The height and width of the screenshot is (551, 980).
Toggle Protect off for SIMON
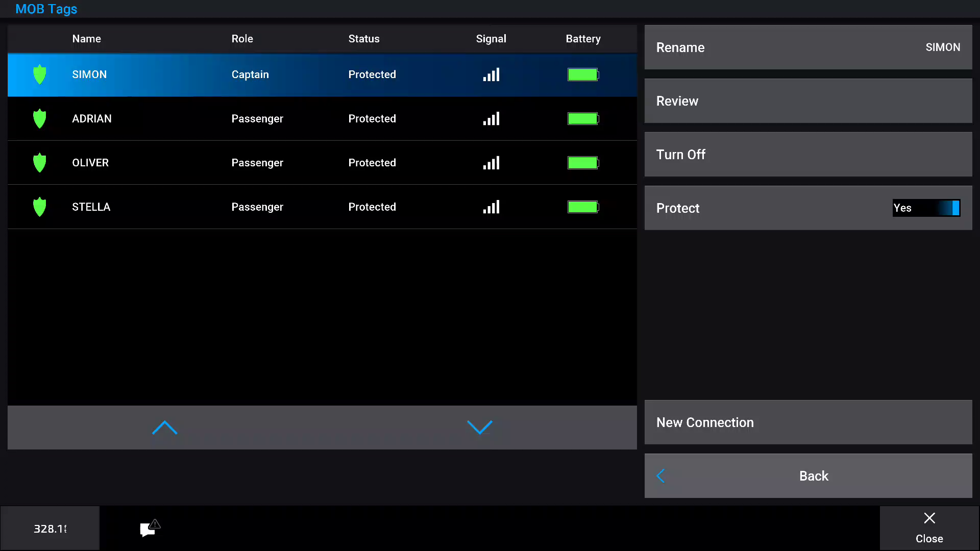pyautogui.click(x=926, y=208)
